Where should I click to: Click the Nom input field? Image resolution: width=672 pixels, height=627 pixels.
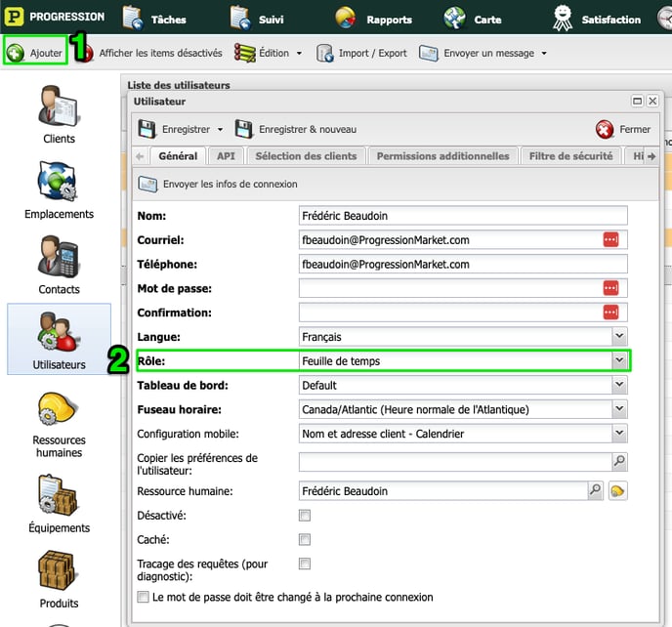(463, 216)
